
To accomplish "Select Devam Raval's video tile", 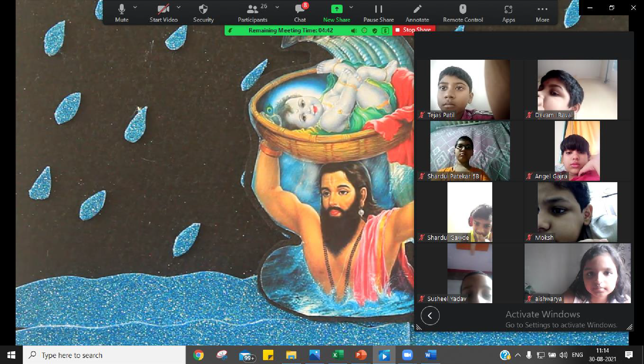I will [x=577, y=90].
